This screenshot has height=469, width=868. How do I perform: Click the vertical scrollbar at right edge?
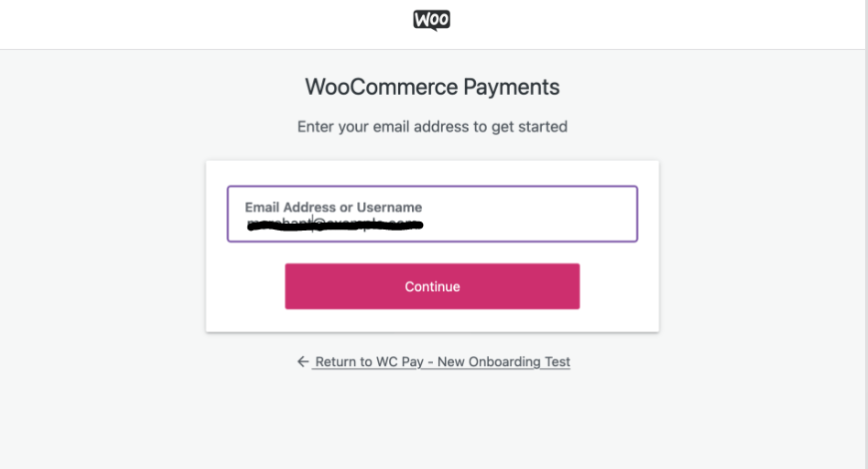coord(866,234)
